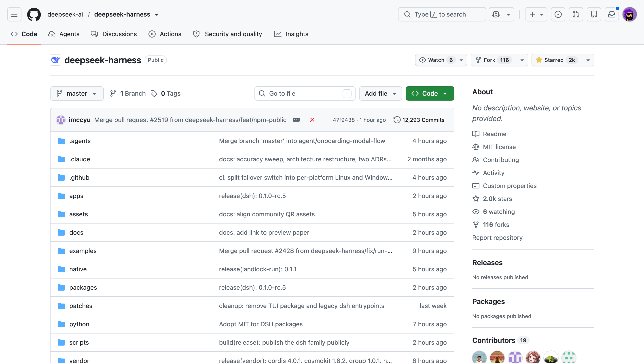Open the notifications inbox icon
Image resolution: width=644 pixels, height=363 pixels.
(x=612, y=14)
